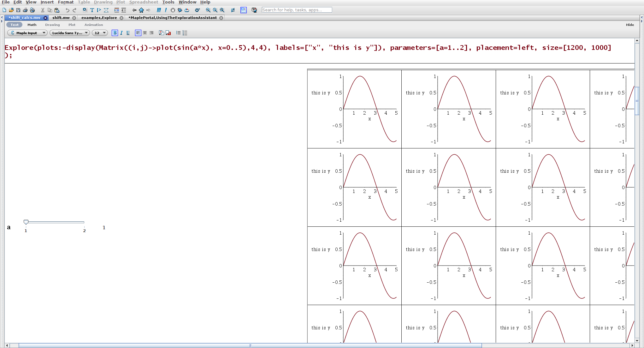Insert plain text with T icon
This screenshot has height=348, width=644.
tap(92, 10)
